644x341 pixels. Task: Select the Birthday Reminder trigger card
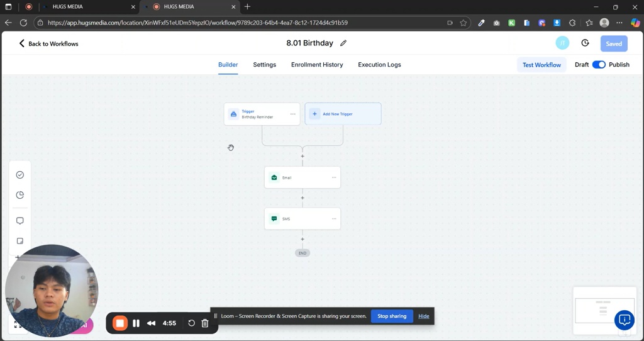[x=262, y=114]
